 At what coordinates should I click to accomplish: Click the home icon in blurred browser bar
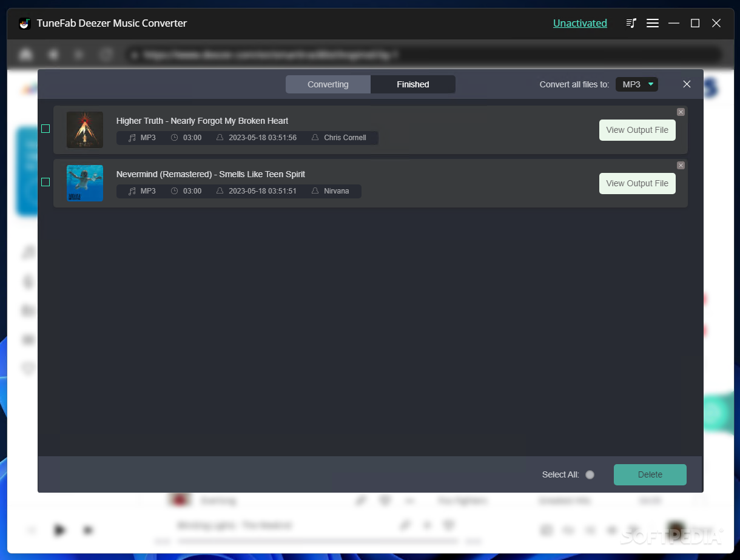click(26, 55)
